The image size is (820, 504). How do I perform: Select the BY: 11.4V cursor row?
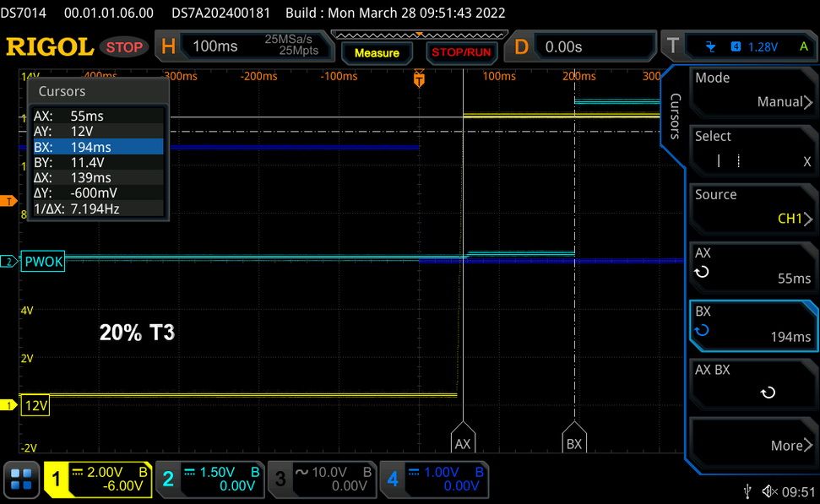click(x=98, y=162)
